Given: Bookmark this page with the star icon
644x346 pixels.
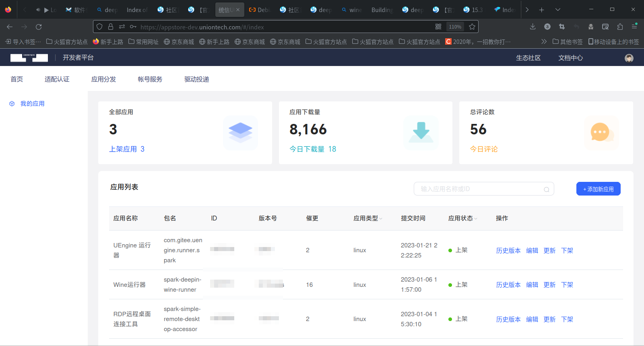Looking at the screenshot, I should [472, 27].
